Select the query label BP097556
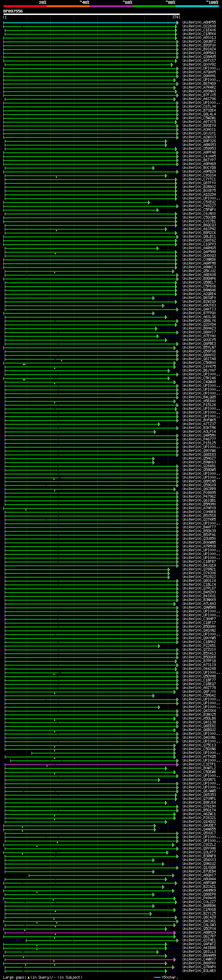The height and width of the screenshot is (980, 222). (13, 11)
